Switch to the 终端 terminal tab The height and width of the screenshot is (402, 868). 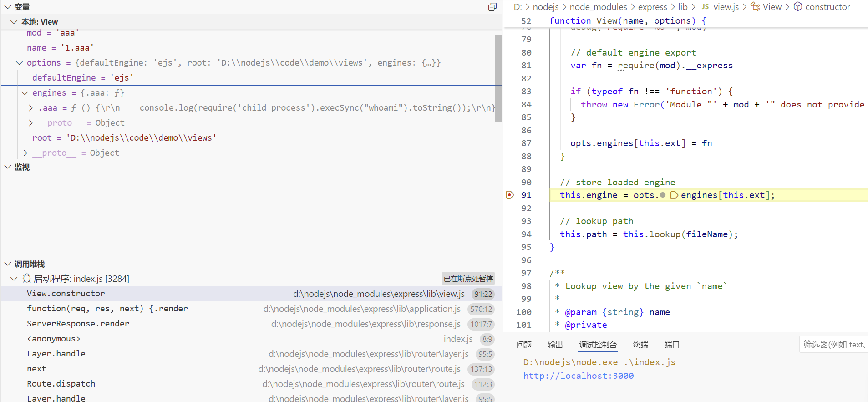click(640, 345)
